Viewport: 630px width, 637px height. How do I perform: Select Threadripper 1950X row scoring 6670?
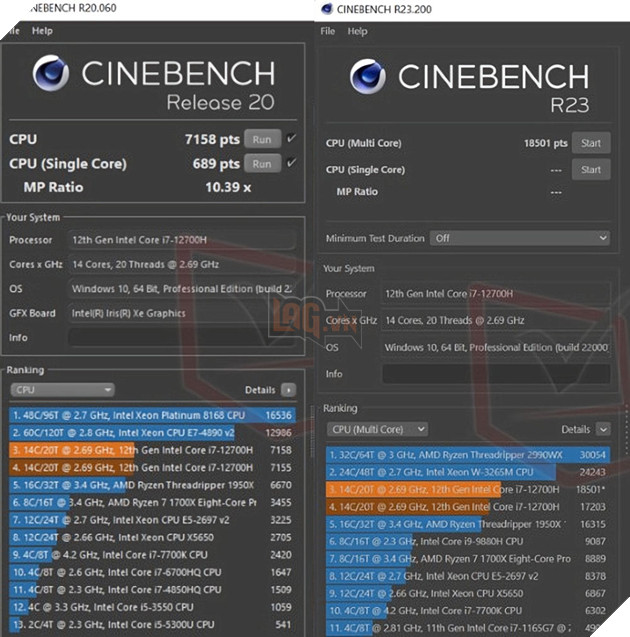point(152,485)
